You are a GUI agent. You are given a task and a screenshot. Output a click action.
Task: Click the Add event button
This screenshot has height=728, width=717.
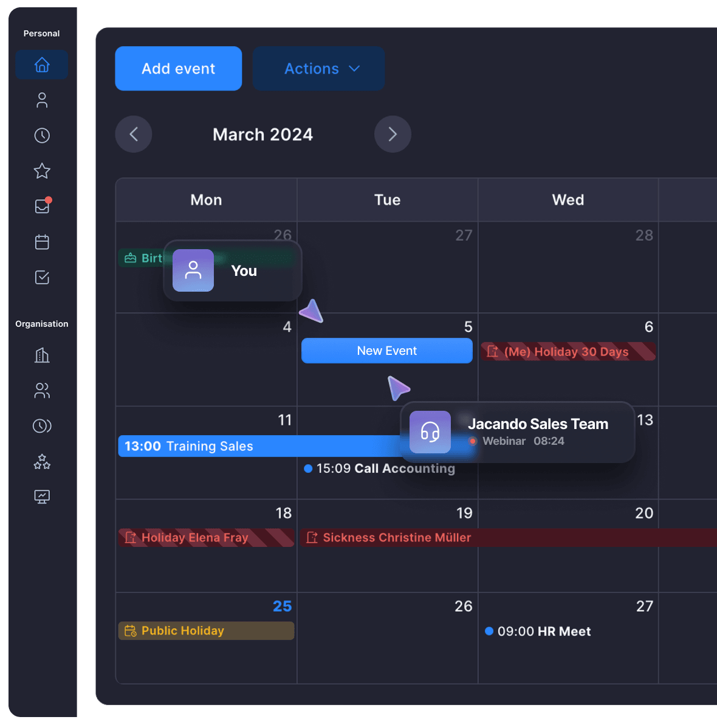pyautogui.click(x=178, y=68)
